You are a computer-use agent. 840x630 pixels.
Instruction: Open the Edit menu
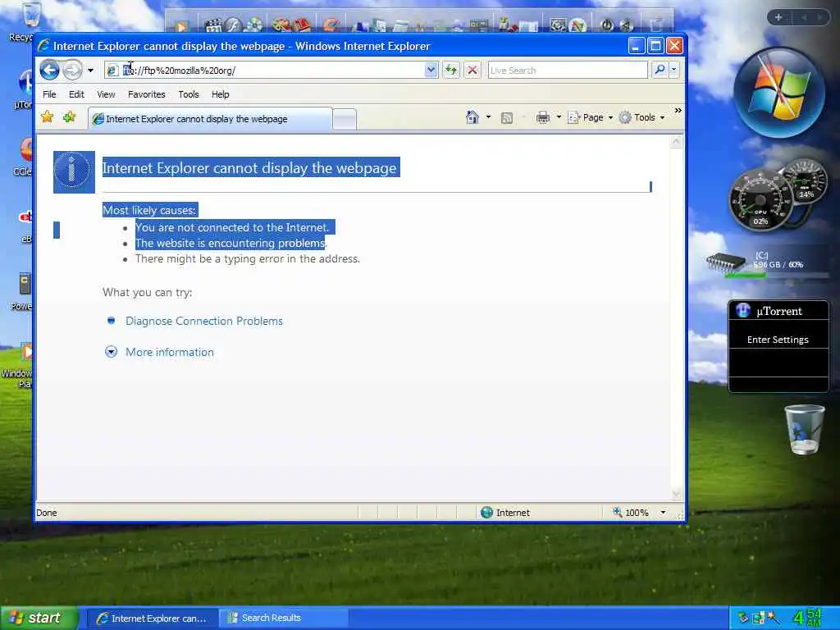[76, 94]
